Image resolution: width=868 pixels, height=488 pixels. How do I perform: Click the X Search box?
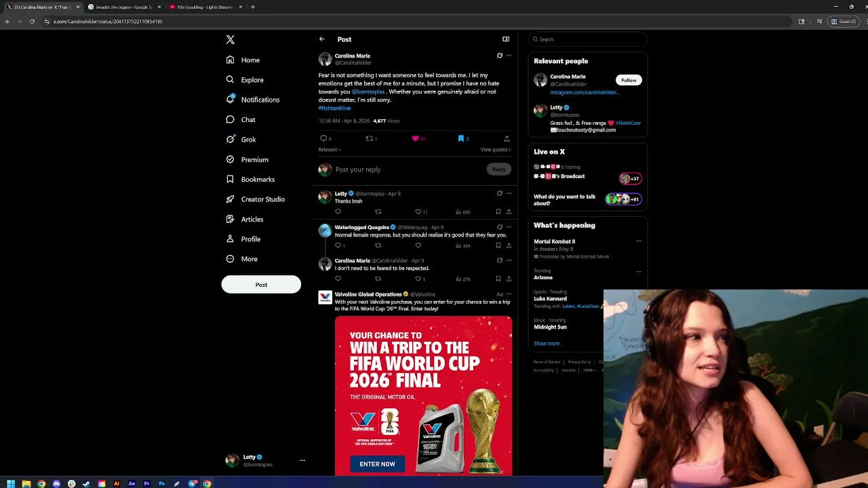coord(588,39)
